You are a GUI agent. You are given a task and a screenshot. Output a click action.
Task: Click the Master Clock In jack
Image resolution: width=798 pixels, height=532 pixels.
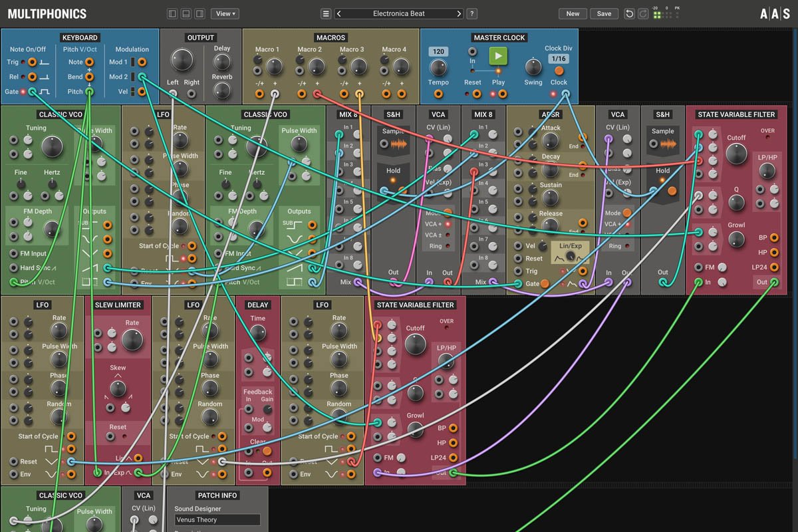(472, 51)
